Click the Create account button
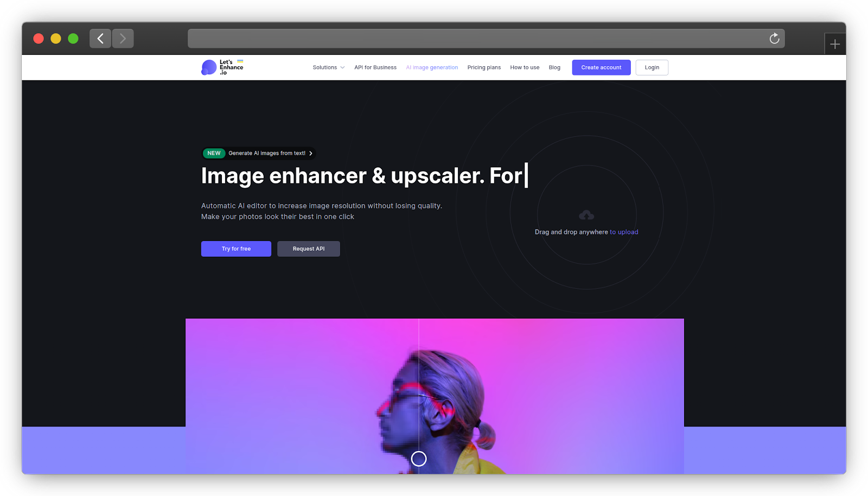Viewport: 868px width, 496px height. [x=601, y=67]
